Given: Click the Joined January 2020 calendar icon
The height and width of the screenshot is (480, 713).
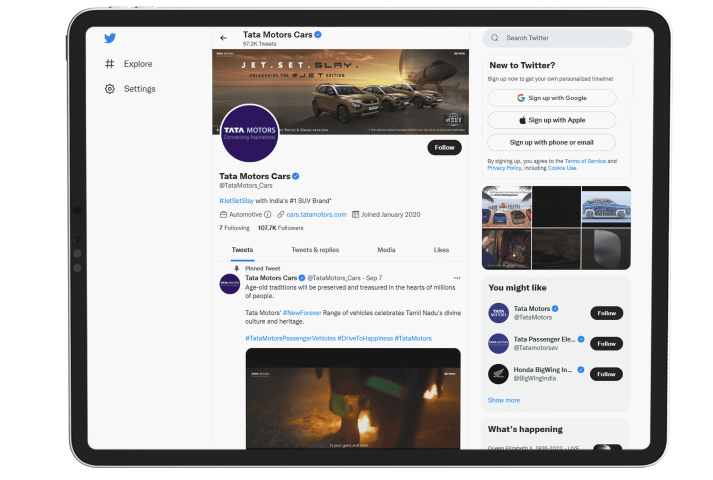Looking at the screenshot, I should (x=356, y=215).
